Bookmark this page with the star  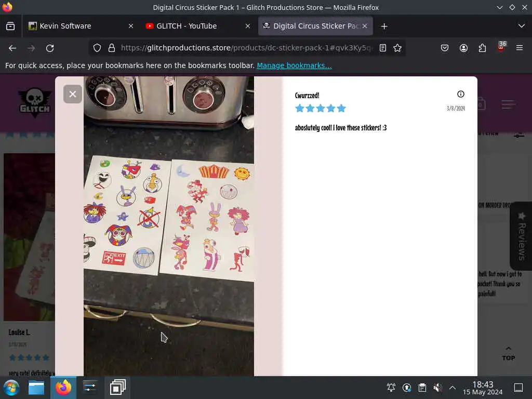(x=397, y=48)
